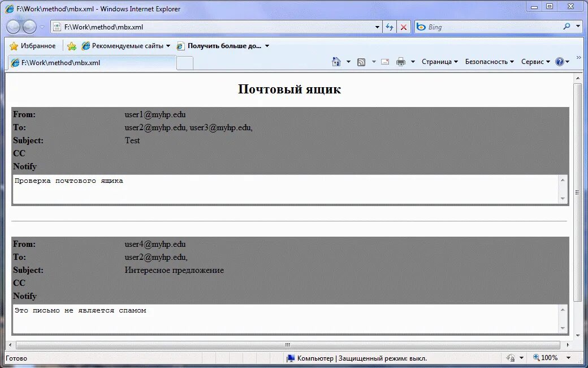Screen dimensions: 588x368
Task: Click the 100% zoom level button
Action: tap(546, 358)
